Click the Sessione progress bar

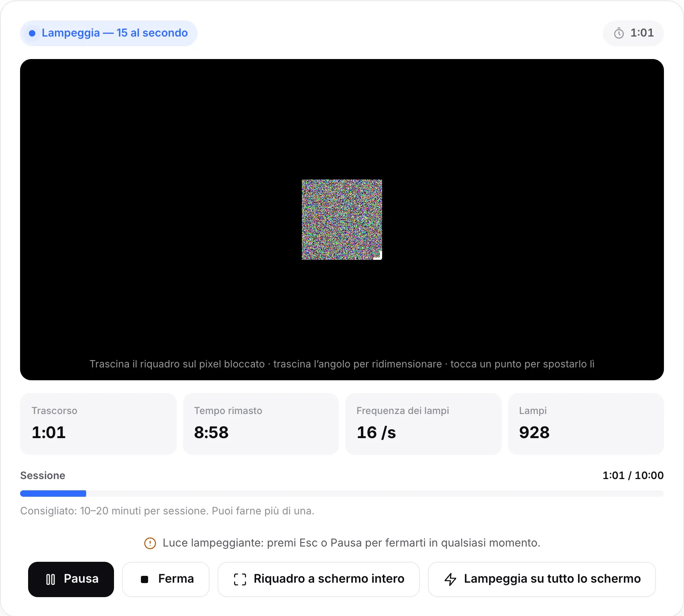pyautogui.click(x=342, y=494)
